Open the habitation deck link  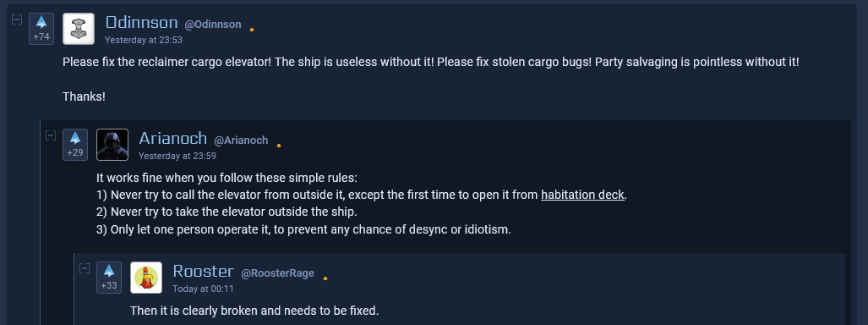(x=582, y=196)
